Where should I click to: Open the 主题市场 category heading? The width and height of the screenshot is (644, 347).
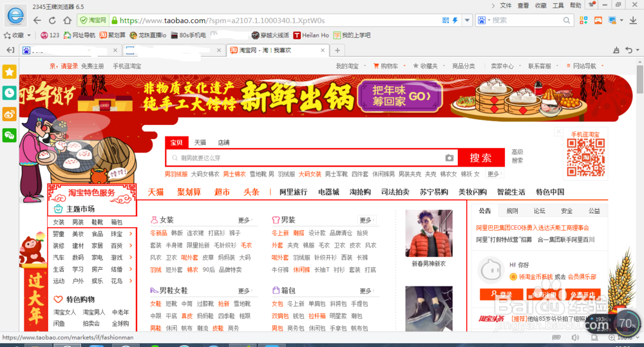[x=80, y=209]
